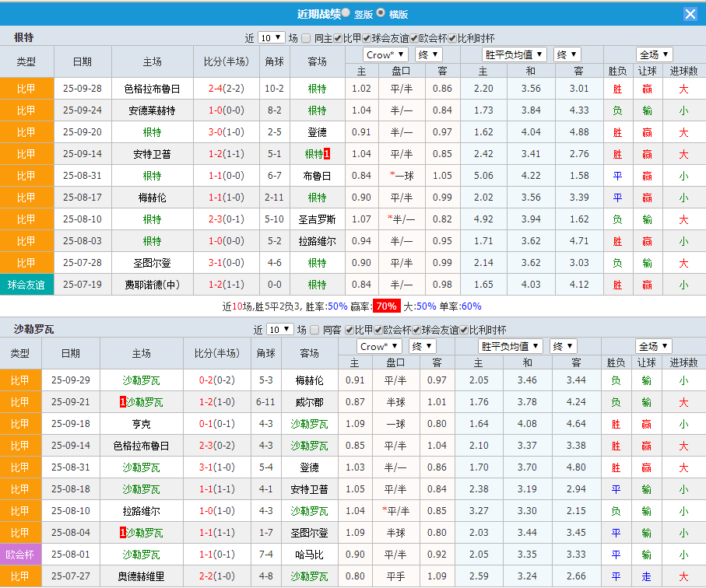Toggle the 欧会杯 checkbox in 沙勒罗瓦 filters

(377, 330)
